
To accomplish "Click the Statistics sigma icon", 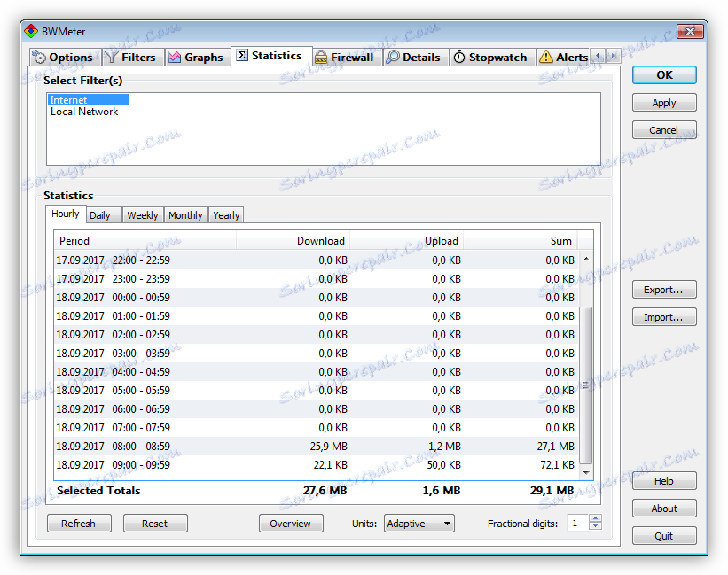I will pos(242,55).
